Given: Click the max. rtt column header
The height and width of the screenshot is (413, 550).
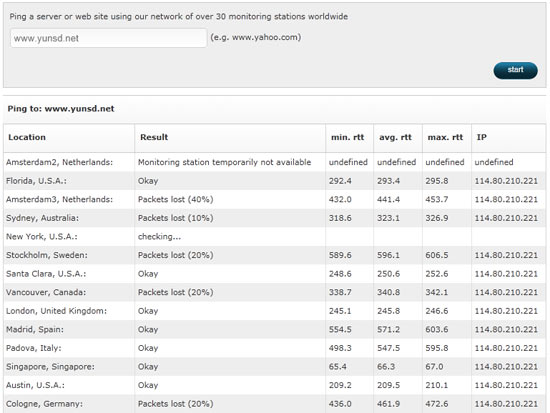Looking at the screenshot, I should [x=445, y=137].
